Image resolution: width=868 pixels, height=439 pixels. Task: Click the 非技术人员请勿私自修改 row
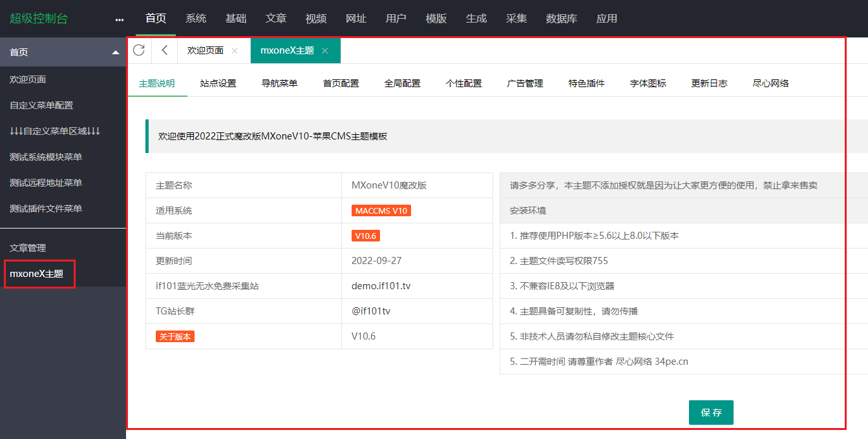point(684,336)
